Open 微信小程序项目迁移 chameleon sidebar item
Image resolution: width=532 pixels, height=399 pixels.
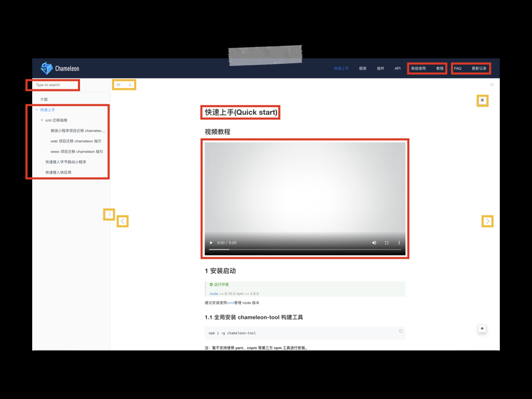point(78,130)
